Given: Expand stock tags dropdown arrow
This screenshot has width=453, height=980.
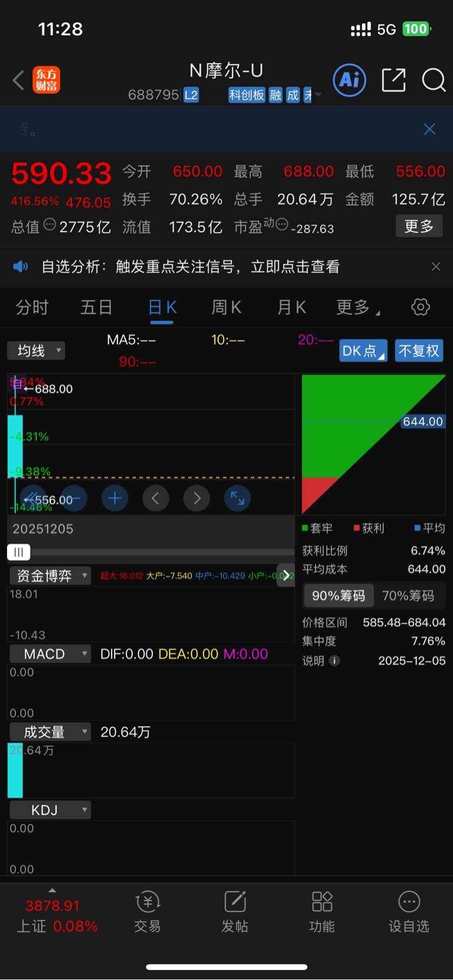Looking at the screenshot, I should click(319, 94).
